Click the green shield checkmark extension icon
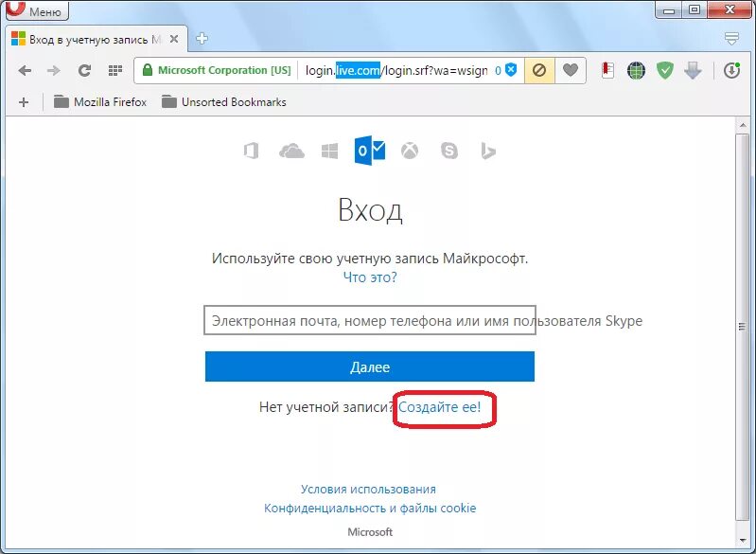Viewport: 756px width, 554px height. point(665,71)
